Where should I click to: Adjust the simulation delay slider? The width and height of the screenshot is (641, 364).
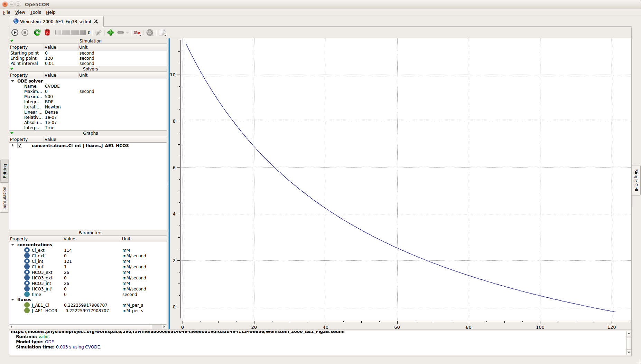70,32
